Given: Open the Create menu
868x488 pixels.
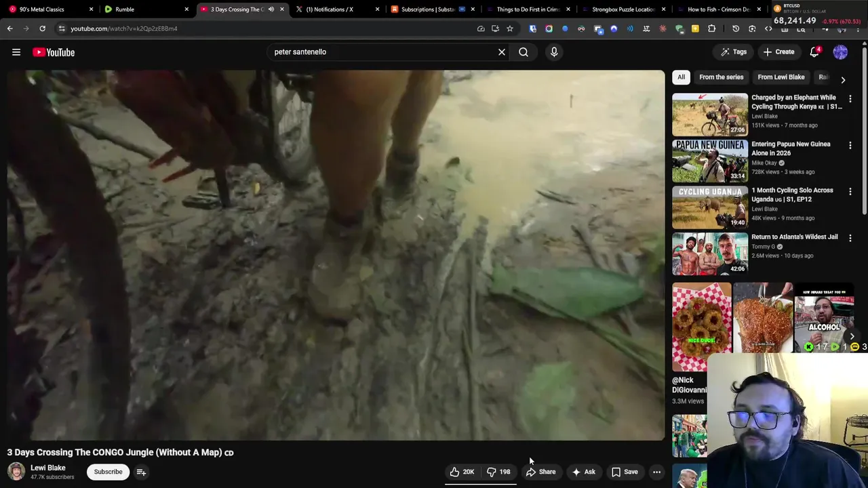Looking at the screenshot, I should [x=778, y=52].
